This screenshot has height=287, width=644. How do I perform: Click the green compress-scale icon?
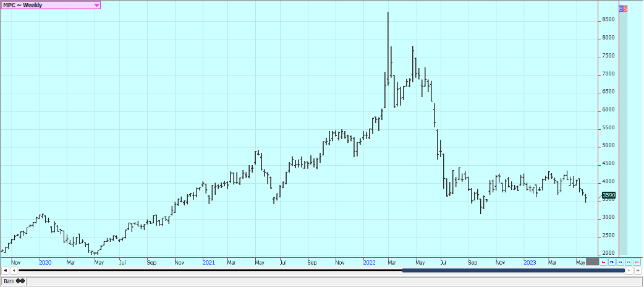tap(628, 262)
